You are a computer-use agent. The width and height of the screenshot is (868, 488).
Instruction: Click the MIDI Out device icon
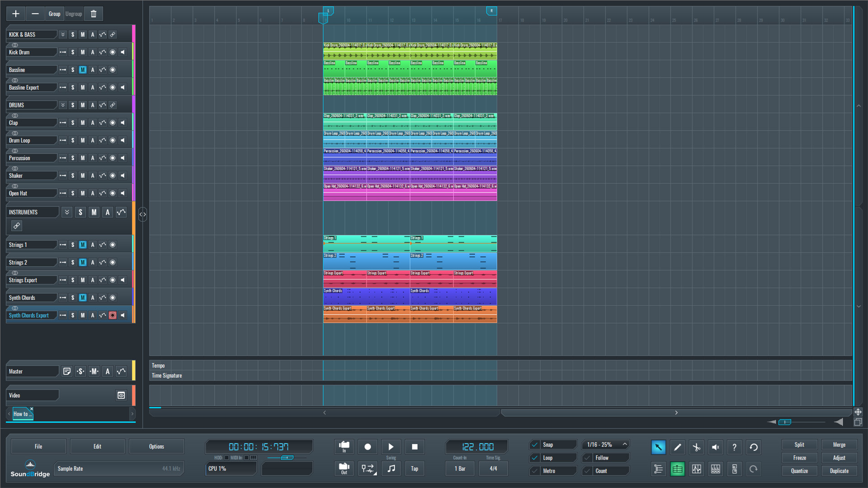coord(344,469)
